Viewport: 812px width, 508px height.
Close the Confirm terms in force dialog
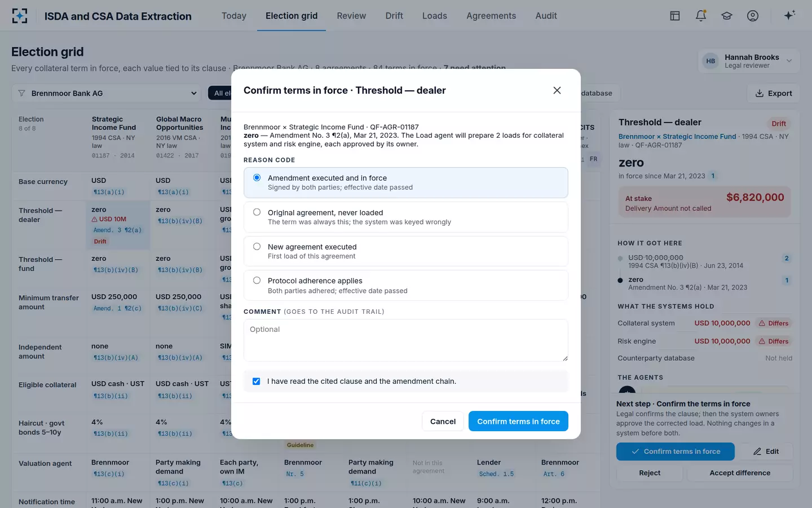(557, 90)
